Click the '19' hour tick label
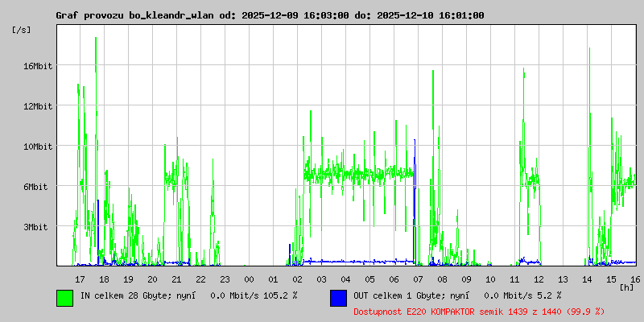The image size is (644, 322). (128, 279)
